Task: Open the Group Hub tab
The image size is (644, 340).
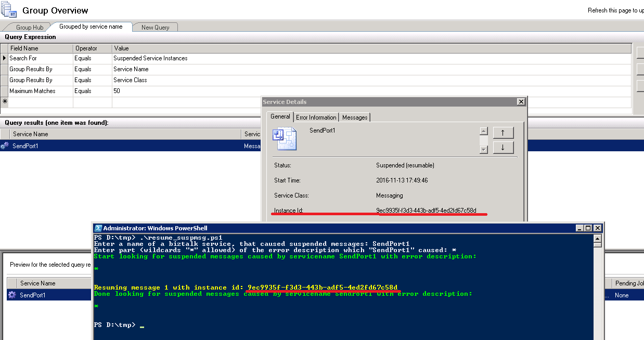Action: pyautogui.click(x=29, y=27)
